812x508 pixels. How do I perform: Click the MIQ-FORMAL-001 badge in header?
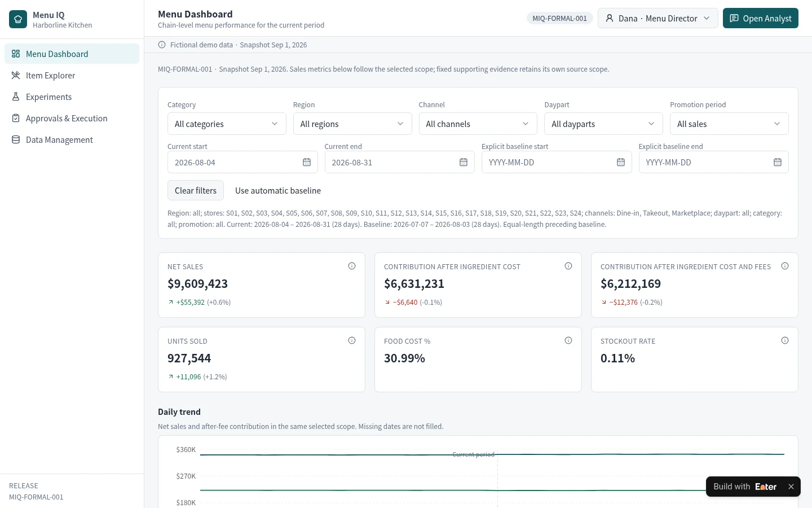[559, 18]
